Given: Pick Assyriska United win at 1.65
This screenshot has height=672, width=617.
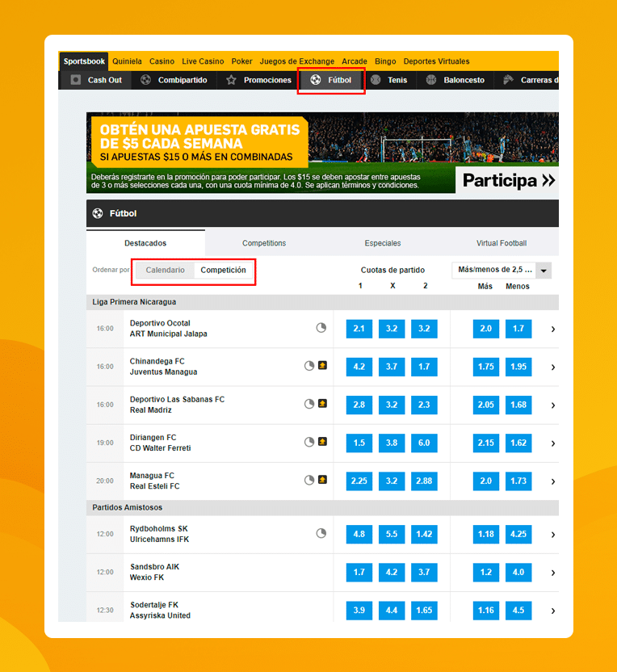Looking at the screenshot, I should [x=424, y=611].
